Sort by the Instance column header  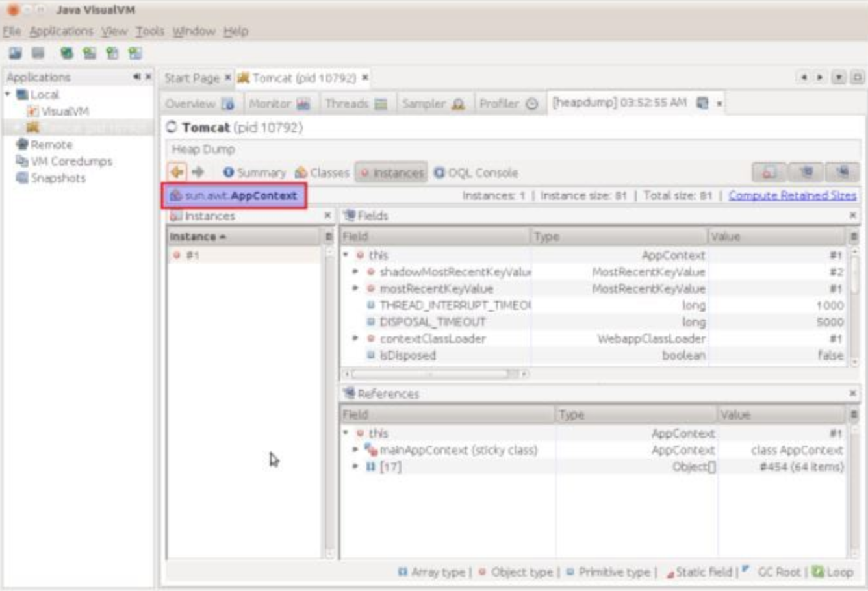point(246,236)
